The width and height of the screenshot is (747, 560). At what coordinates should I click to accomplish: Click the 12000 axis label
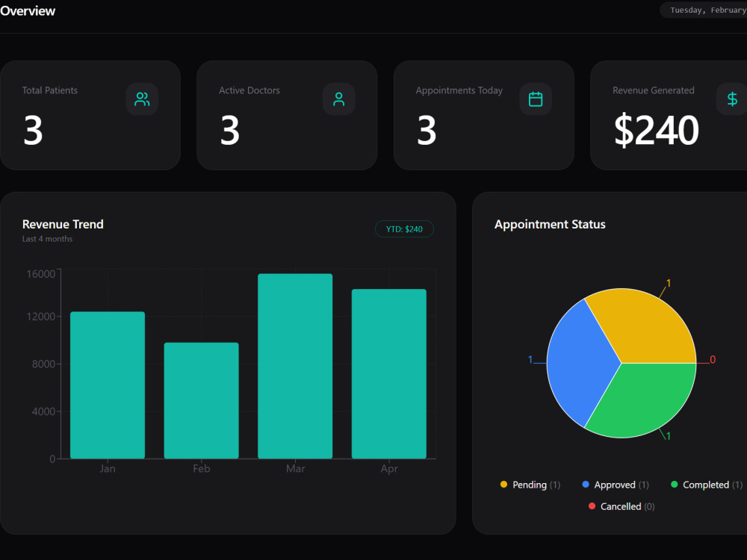(x=40, y=317)
